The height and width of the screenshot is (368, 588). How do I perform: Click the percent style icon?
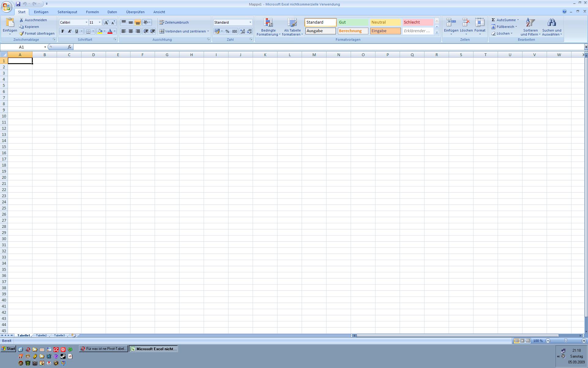(x=227, y=31)
